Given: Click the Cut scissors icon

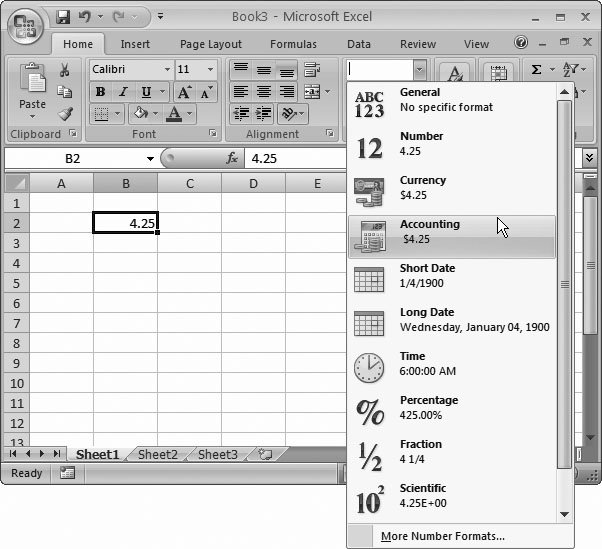Looking at the screenshot, I should 65,70.
